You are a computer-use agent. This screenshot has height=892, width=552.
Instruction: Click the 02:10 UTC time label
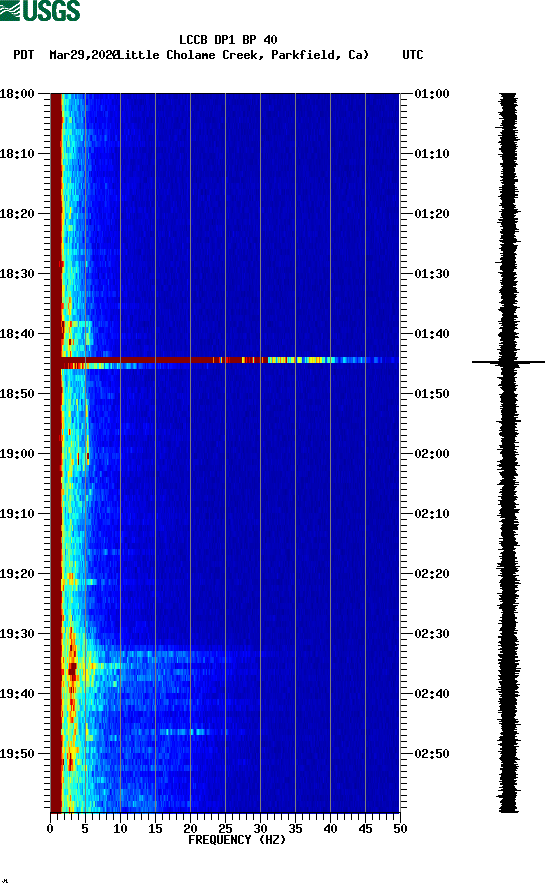432,514
